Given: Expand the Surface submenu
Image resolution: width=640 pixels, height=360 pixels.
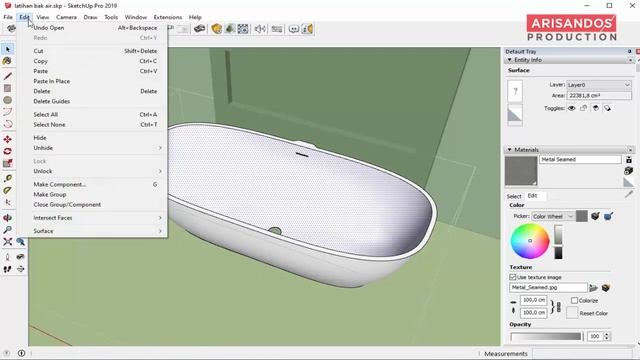Looking at the screenshot, I should click(x=97, y=231).
